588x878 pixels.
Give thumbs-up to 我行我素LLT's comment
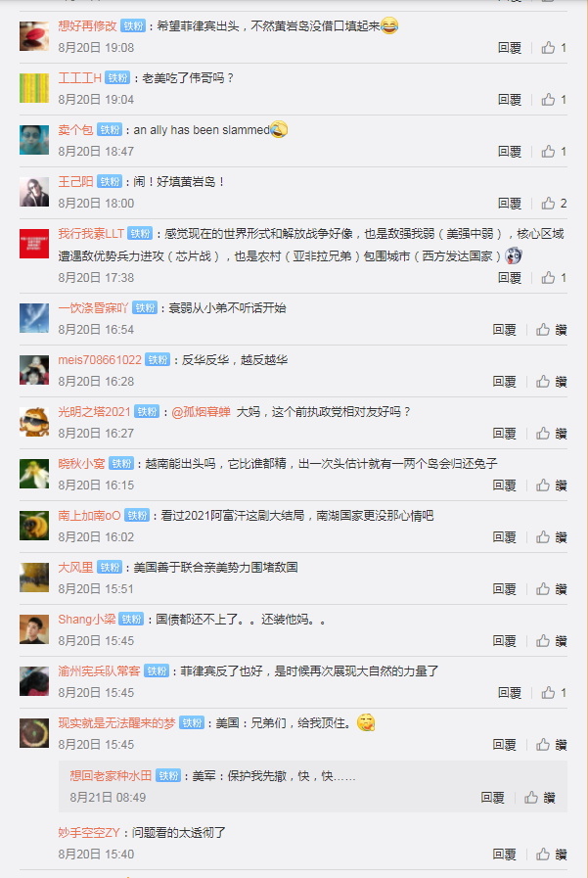pos(554,278)
